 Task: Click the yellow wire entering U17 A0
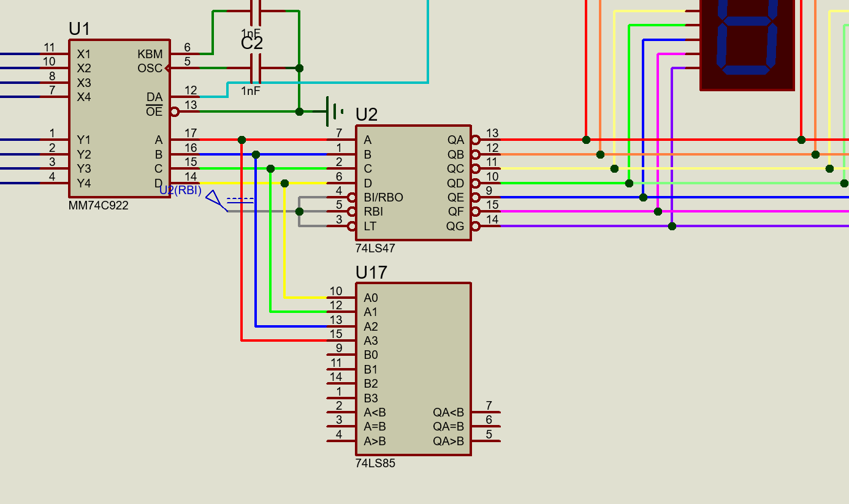pos(306,297)
